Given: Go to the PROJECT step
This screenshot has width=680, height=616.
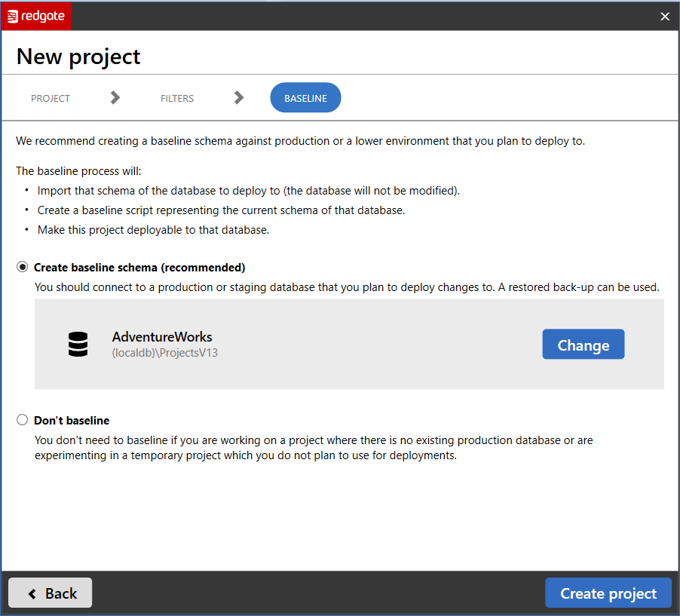Looking at the screenshot, I should point(51,98).
